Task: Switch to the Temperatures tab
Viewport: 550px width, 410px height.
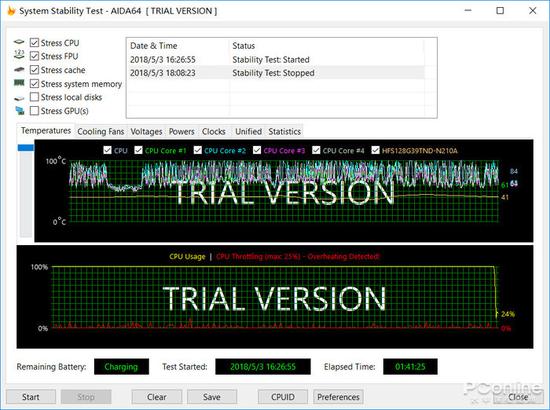Action: pyautogui.click(x=46, y=130)
